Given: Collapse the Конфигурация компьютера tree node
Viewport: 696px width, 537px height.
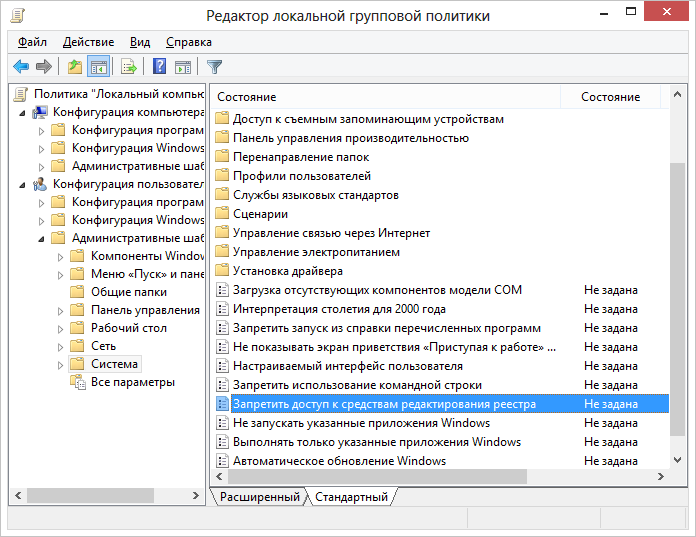Looking at the screenshot, I should pos(22,112).
